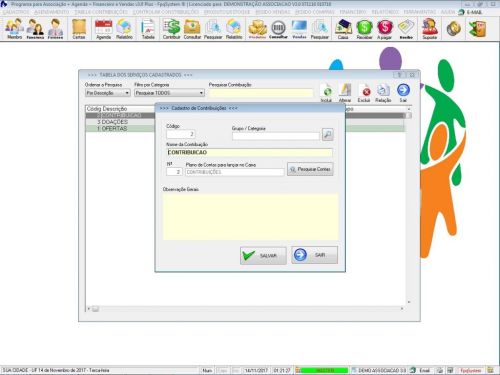Open the Agenda calendar icon
Image resolution: width=500 pixels, height=375 pixels.
[x=103, y=29]
